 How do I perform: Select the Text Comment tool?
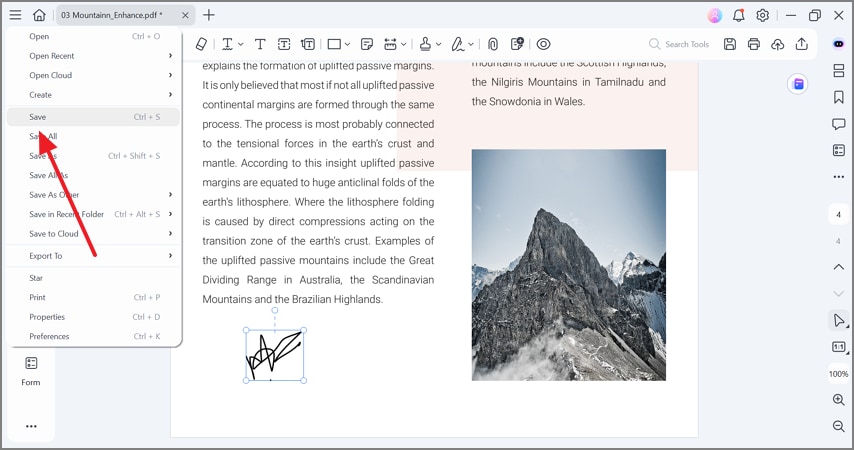[x=227, y=44]
